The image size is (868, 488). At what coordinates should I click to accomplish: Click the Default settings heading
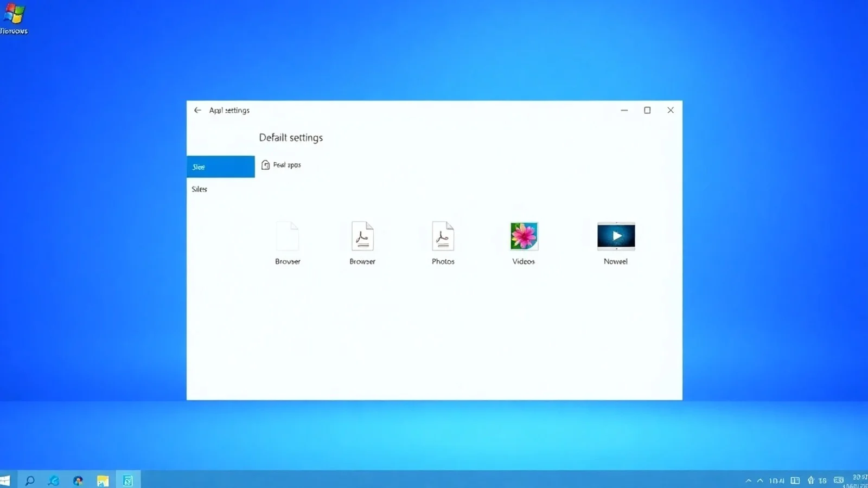pos(291,138)
